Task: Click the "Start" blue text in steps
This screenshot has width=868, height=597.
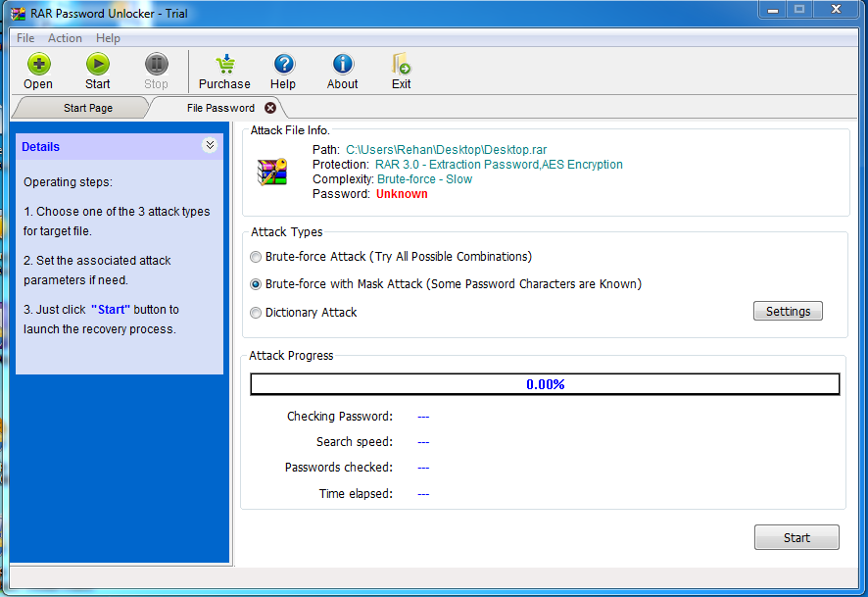Action: (x=110, y=310)
